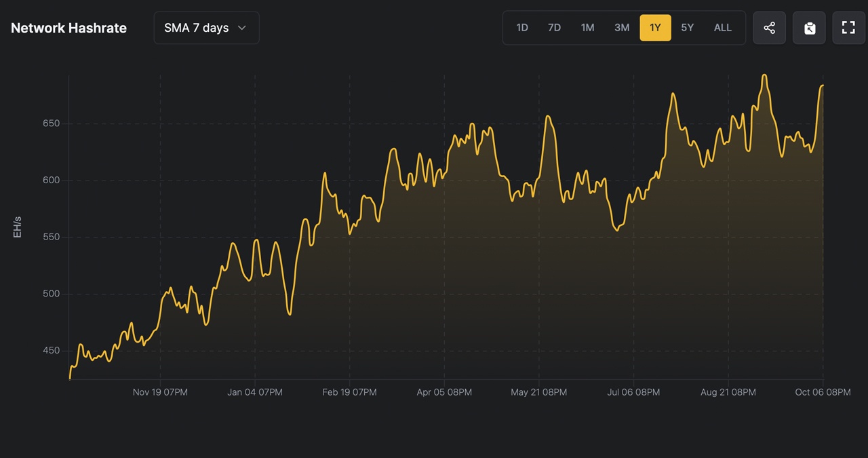Click the Network Hashrate title
This screenshot has height=458, width=868.
tap(68, 28)
